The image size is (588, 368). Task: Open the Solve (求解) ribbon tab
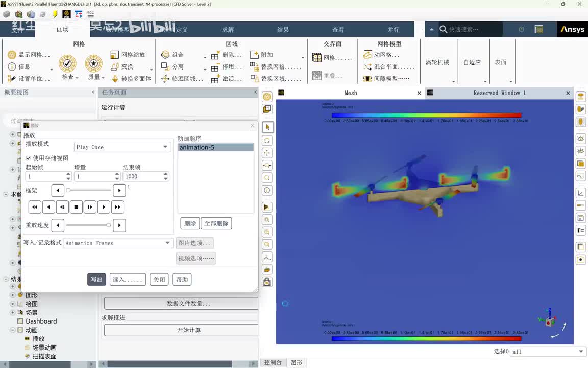(x=228, y=30)
